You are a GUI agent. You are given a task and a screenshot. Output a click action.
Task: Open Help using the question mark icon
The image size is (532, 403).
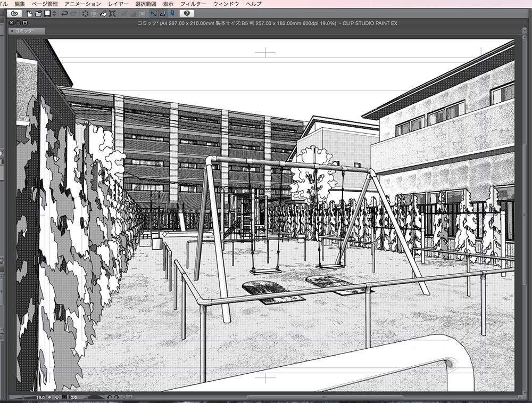pyautogui.click(x=187, y=14)
